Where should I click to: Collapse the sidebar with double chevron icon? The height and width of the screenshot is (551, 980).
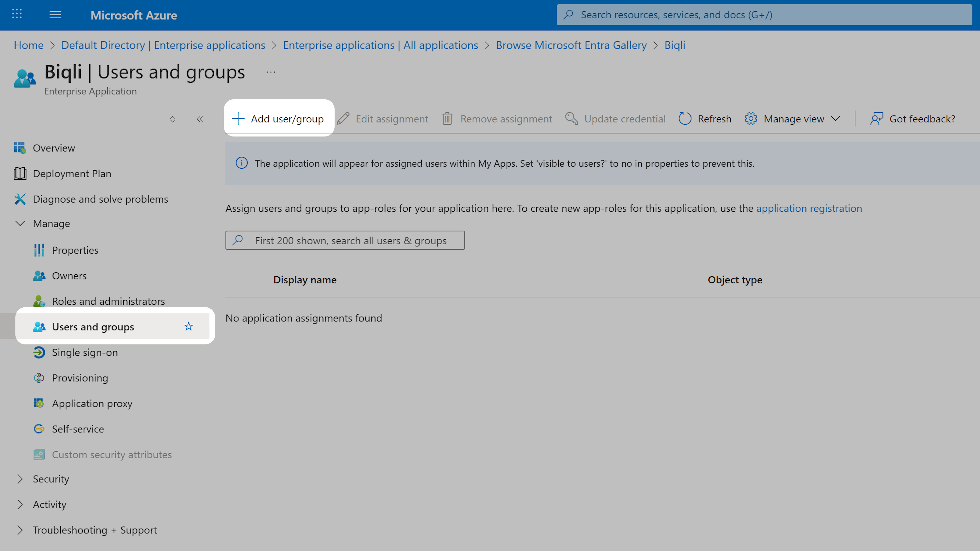pos(200,119)
